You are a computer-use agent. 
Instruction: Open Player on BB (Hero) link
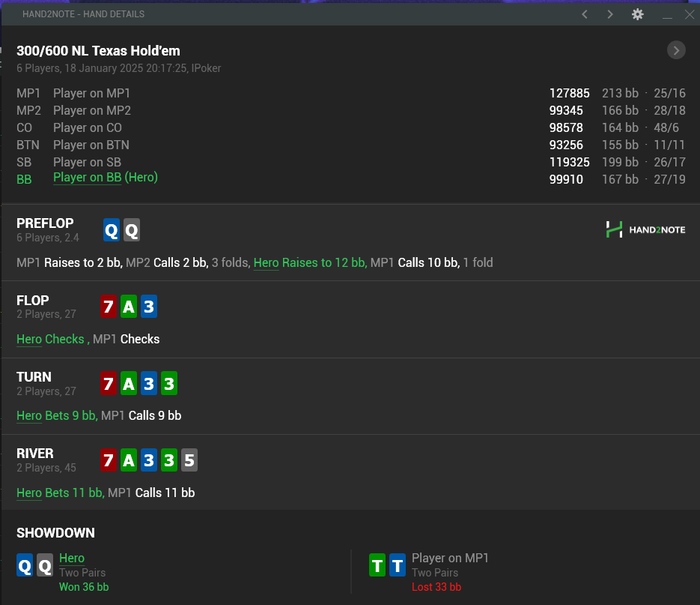[105, 178]
